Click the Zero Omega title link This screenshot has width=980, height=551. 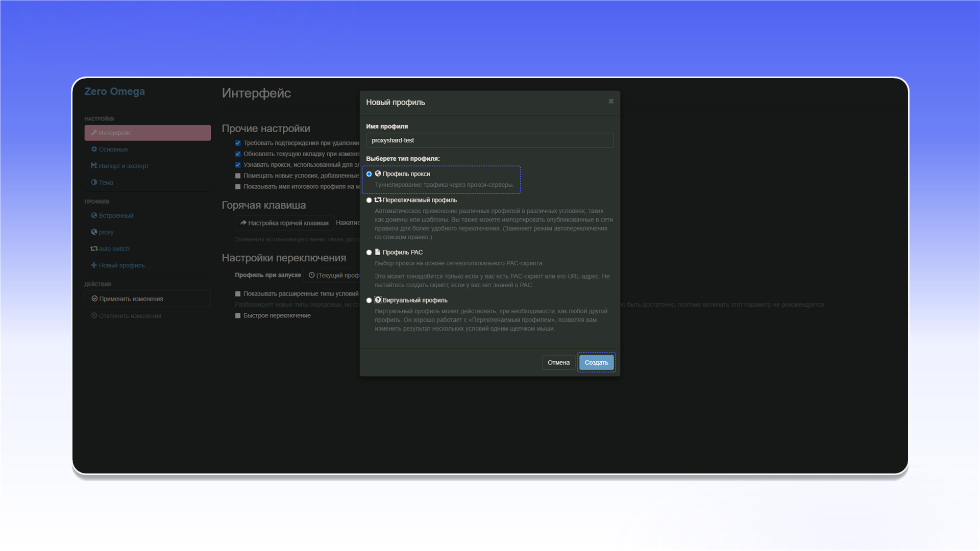114,91
